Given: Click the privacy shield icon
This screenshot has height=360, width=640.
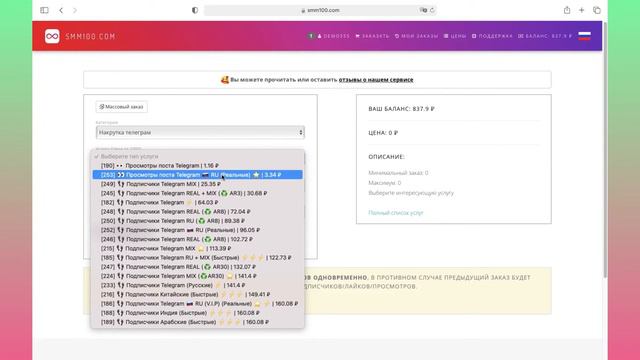Looking at the screenshot, I should [x=195, y=10].
